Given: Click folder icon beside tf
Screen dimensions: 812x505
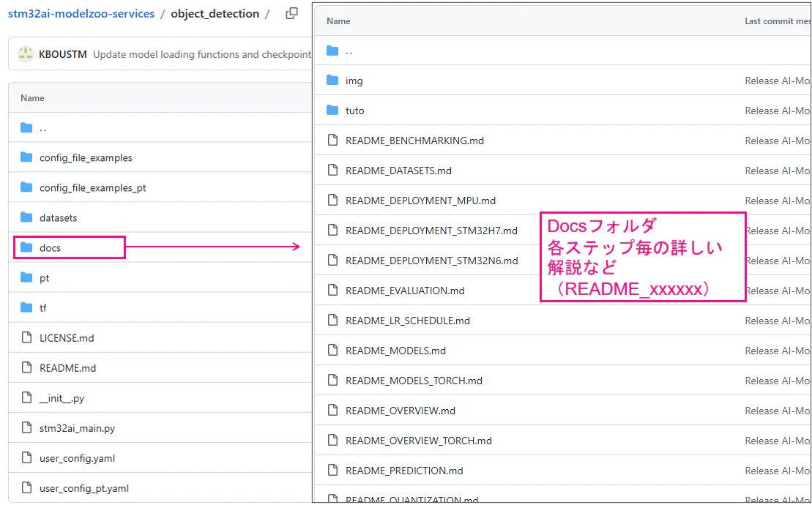Looking at the screenshot, I should [x=26, y=307].
